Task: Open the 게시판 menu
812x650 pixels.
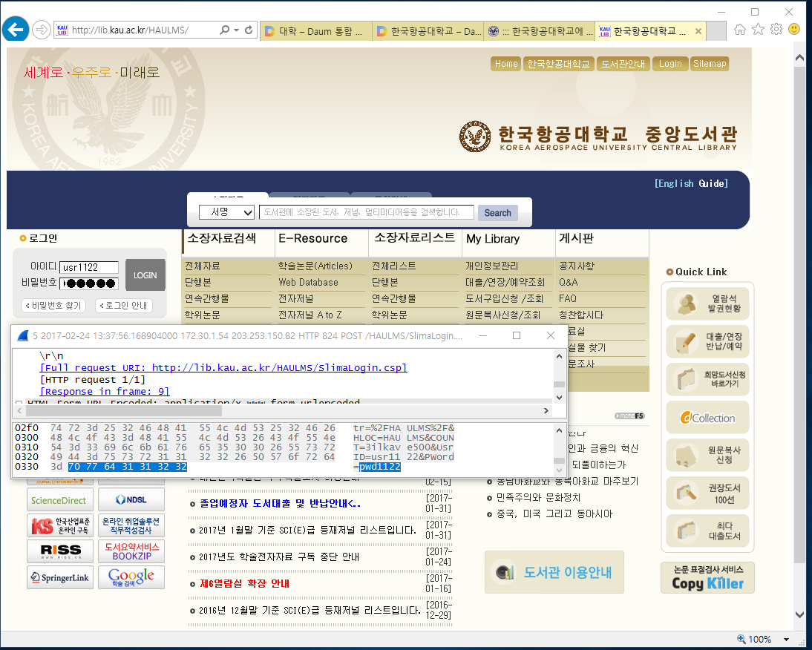Action: point(576,238)
